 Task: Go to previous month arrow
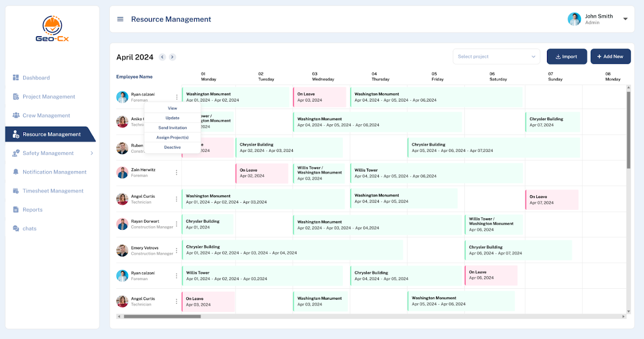162,57
